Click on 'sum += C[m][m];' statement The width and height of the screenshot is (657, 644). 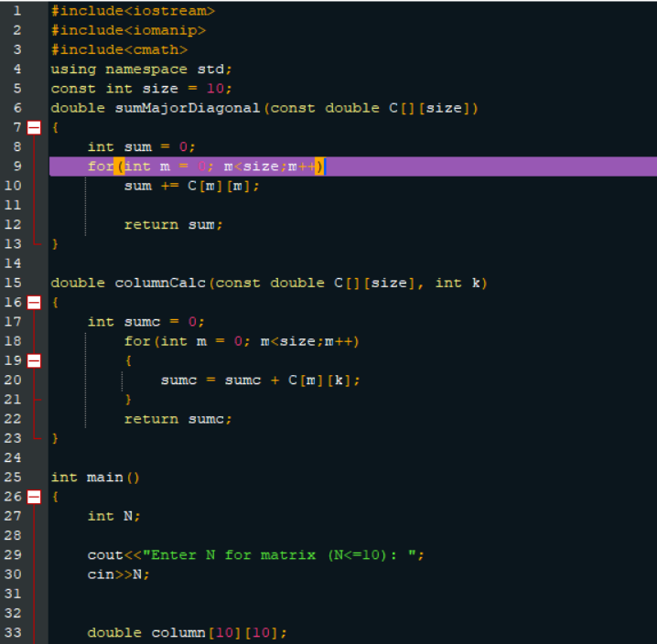pos(192,186)
